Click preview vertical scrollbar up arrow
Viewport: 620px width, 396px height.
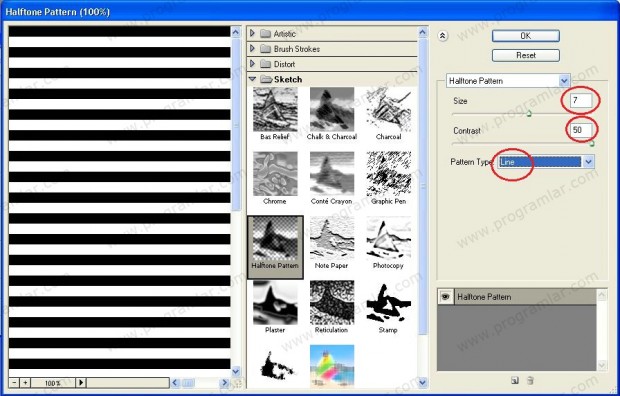236,32
